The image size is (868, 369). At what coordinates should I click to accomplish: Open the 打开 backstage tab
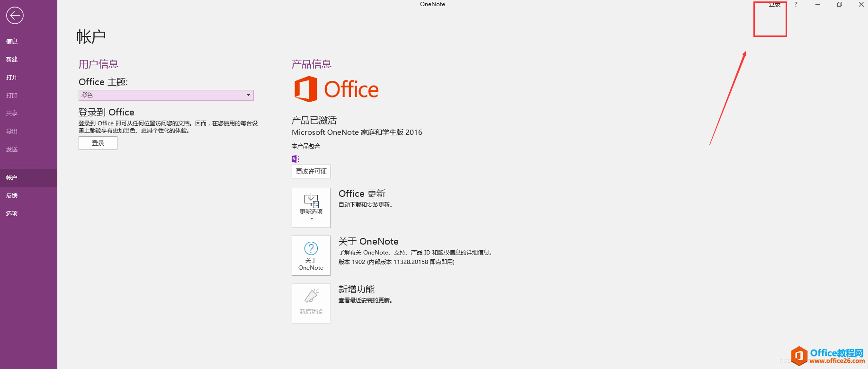click(x=28, y=77)
